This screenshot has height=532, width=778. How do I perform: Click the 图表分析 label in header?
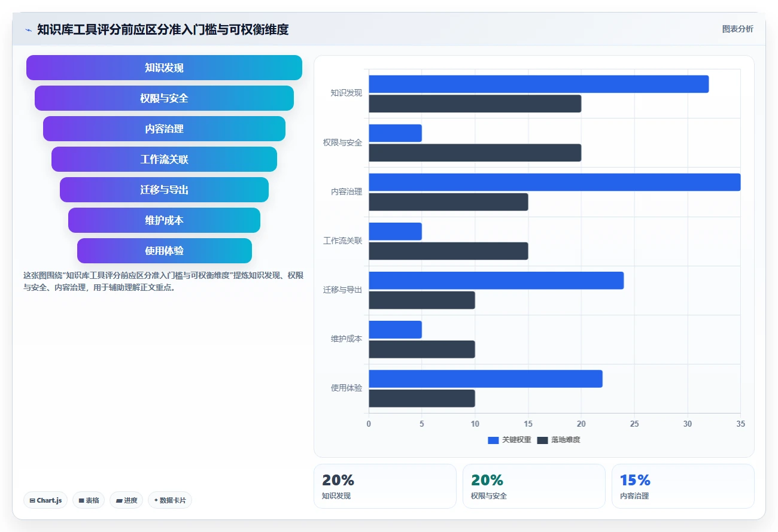click(738, 29)
